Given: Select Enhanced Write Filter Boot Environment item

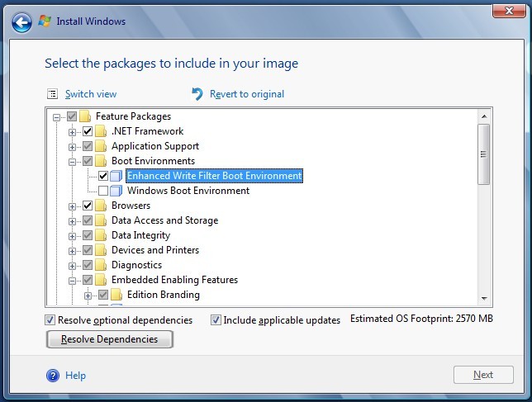Looking at the screenshot, I should [x=214, y=176].
